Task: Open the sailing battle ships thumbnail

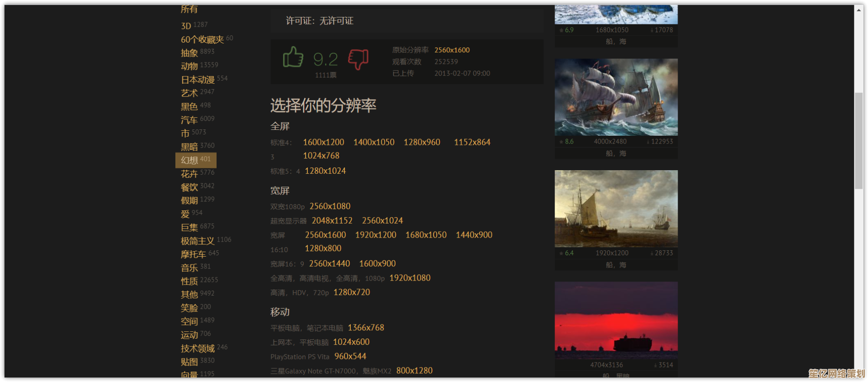Action: pos(616,97)
